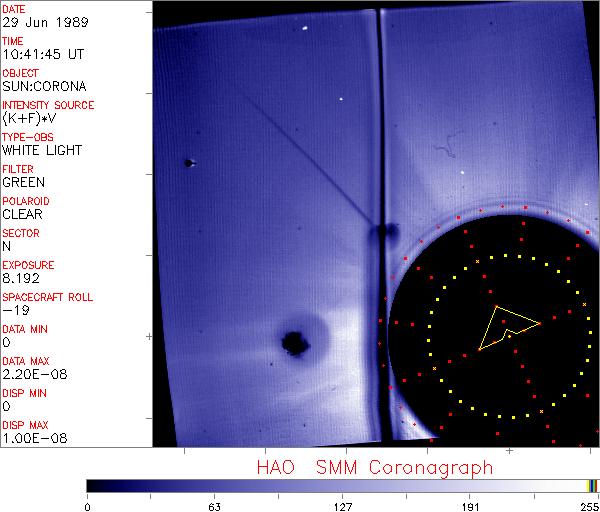Click the color bar label "63"
This screenshot has height=512, width=600.
pyautogui.click(x=214, y=507)
